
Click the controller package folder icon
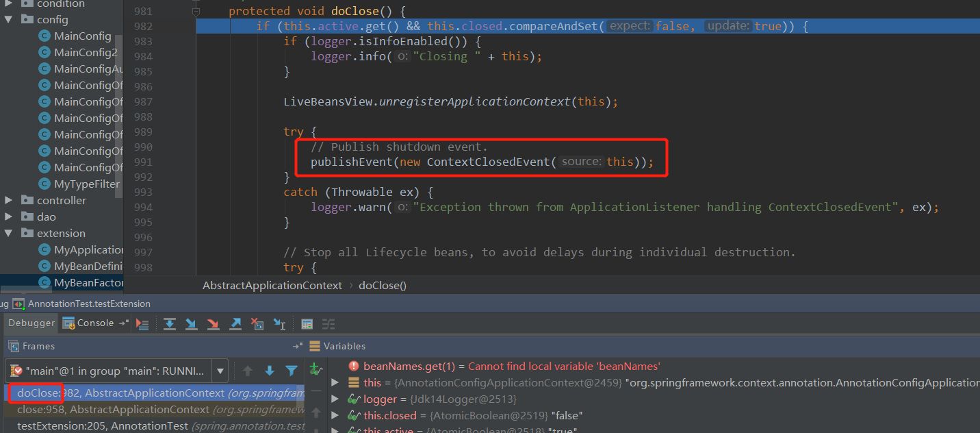pyautogui.click(x=27, y=200)
